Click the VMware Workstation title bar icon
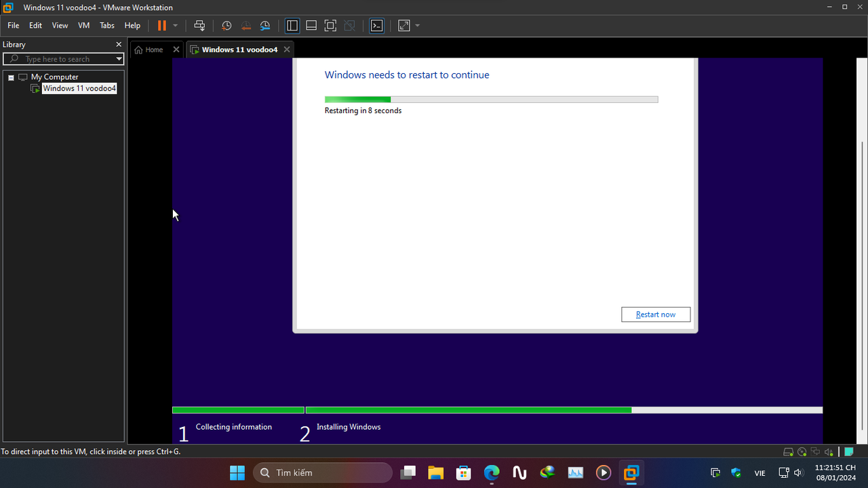Viewport: 868px width, 488px height. tap(8, 7)
